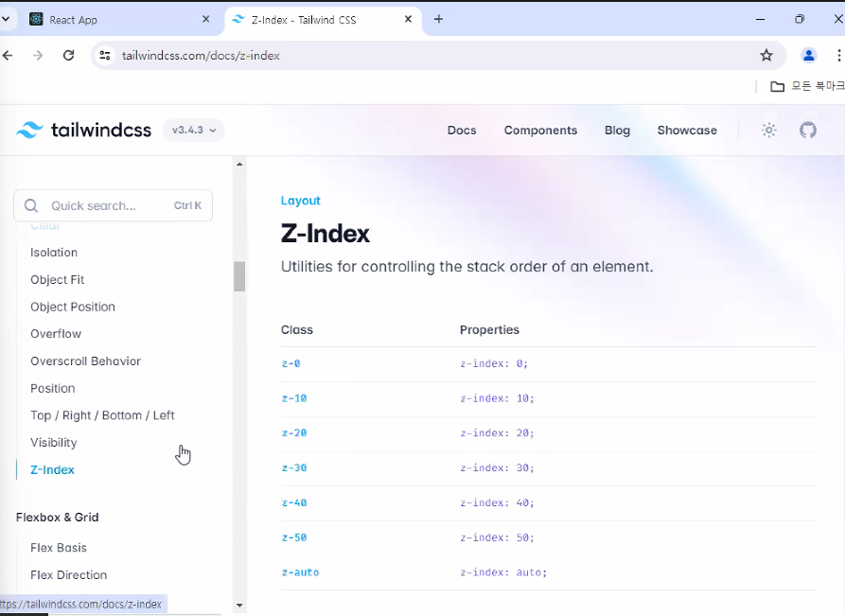The image size is (845, 616).
Task: Click the z-40 class cell
Action: [294, 502]
